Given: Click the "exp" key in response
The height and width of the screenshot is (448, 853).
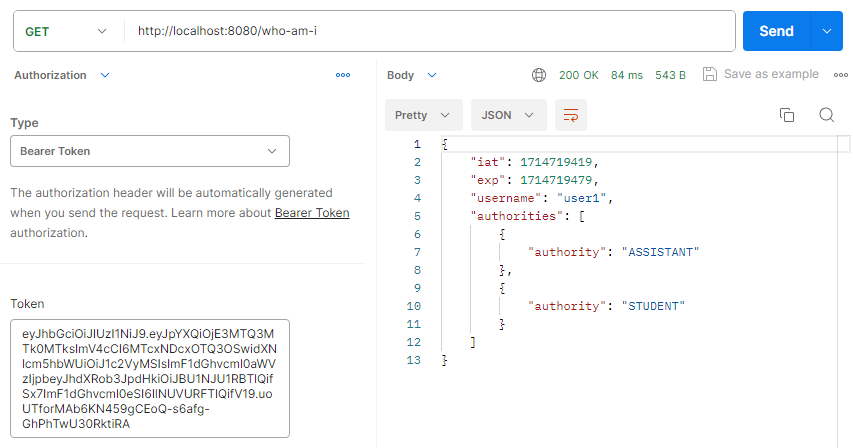Looking at the screenshot, I should pos(489,180).
